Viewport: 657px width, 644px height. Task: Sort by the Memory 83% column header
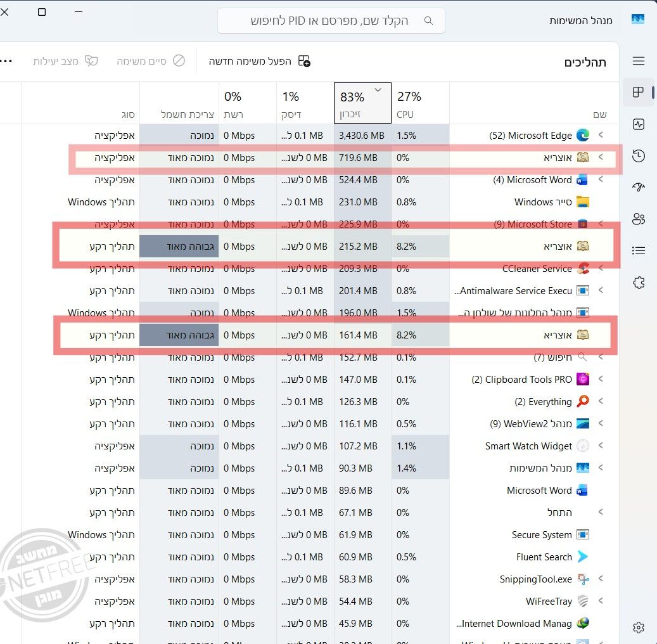tap(362, 103)
